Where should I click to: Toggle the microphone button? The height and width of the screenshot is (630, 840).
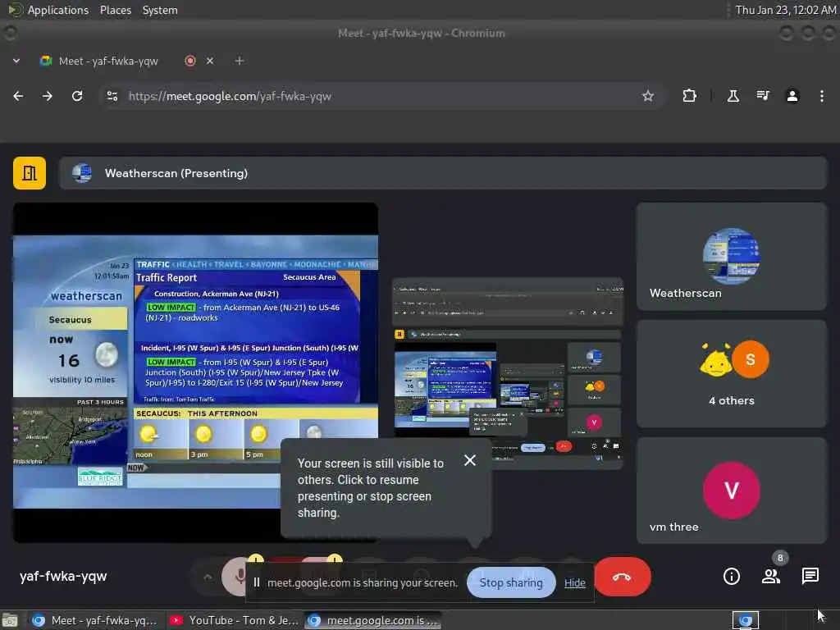(234, 576)
